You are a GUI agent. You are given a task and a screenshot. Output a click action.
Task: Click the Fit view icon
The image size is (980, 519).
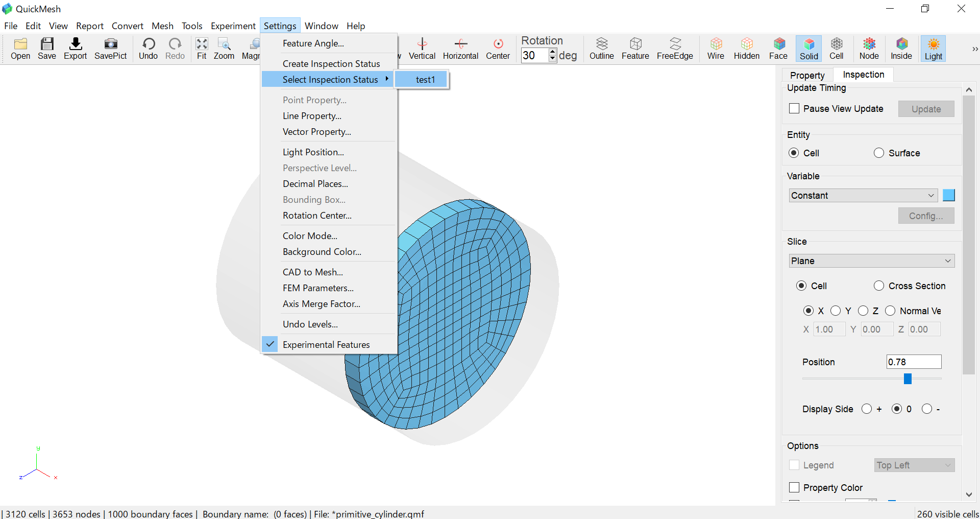(x=202, y=49)
